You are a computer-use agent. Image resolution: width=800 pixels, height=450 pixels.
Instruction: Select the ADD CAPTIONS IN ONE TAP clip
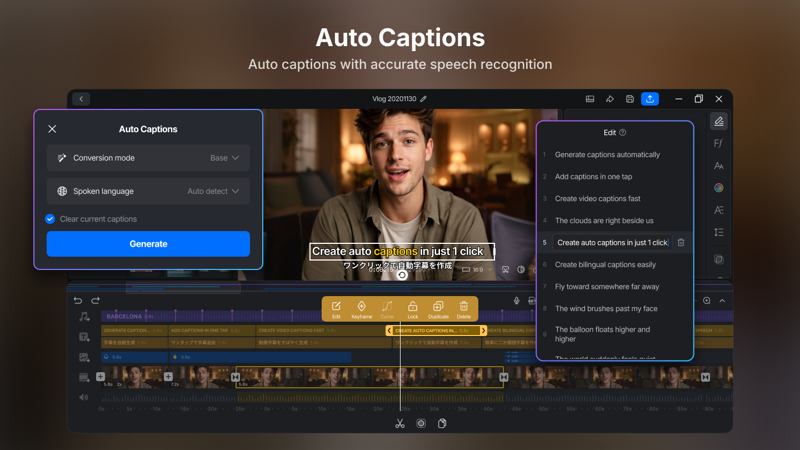[211, 331]
